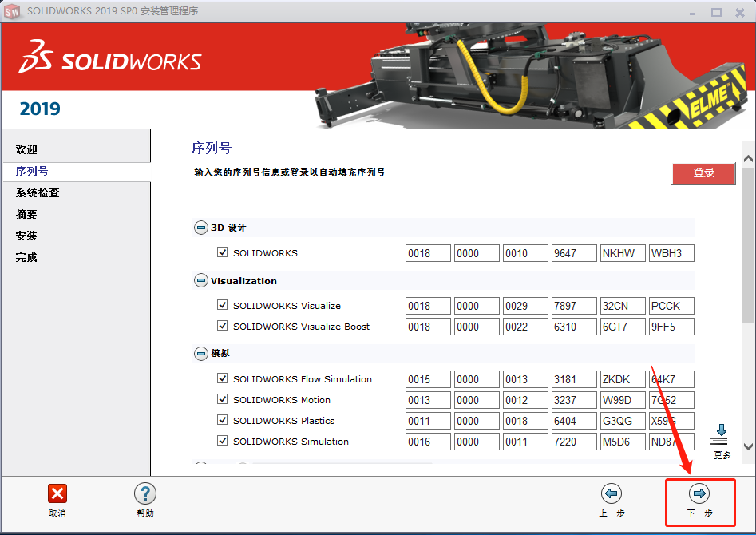Uncheck the SOLIDWORKS Simulation checkbox
This screenshot has height=535, width=756.
tap(221, 442)
